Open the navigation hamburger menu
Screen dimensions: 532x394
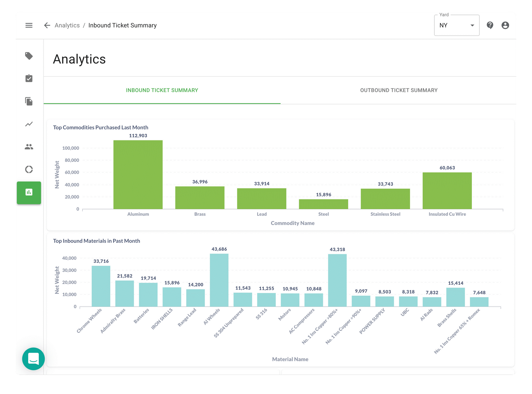pyautogui.click(x=29, y=25)
